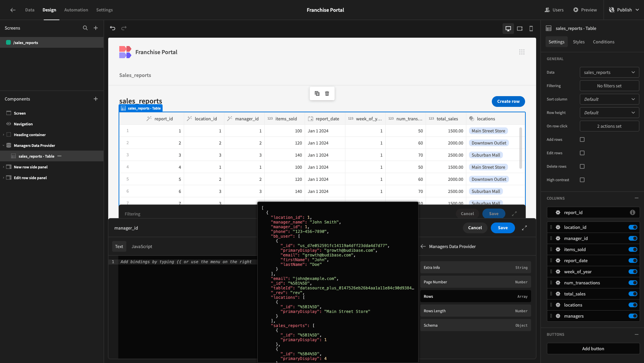Open the Styles tab
The width and height of the screenshot is (644, 363).
click(578, 42)
